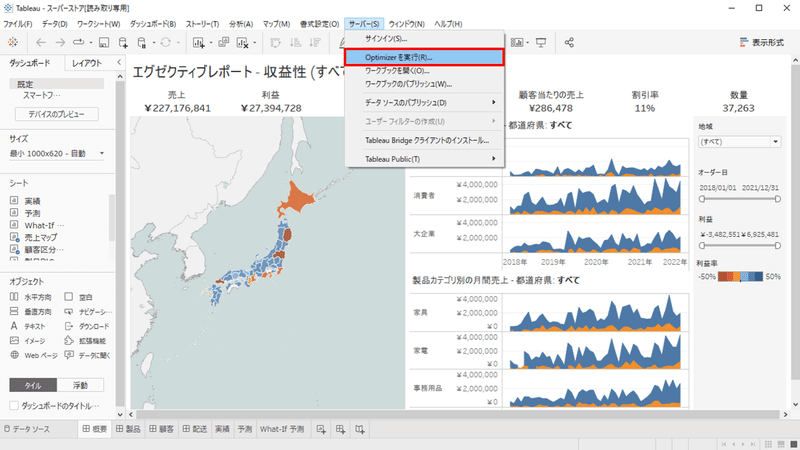Enable ダッシュボードのタイトル checkbox

pyautogui.click(x=14, y=406)
